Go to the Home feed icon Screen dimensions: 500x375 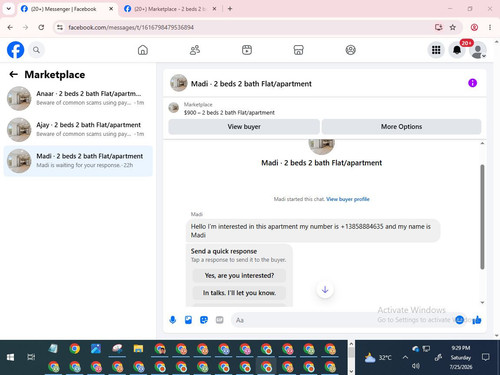click(x=143, y=50)
